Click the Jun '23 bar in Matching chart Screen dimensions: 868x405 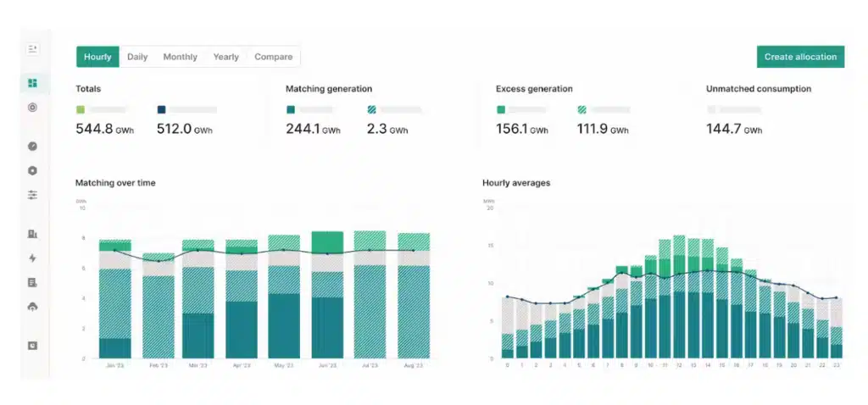327,297
